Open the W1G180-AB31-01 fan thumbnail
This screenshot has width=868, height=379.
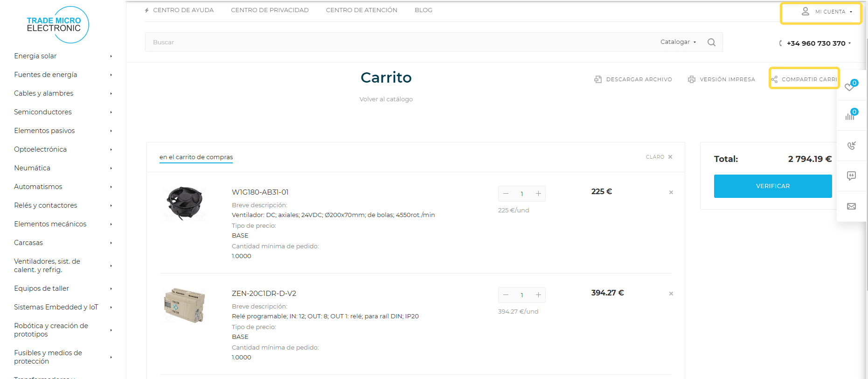point(185,203)
